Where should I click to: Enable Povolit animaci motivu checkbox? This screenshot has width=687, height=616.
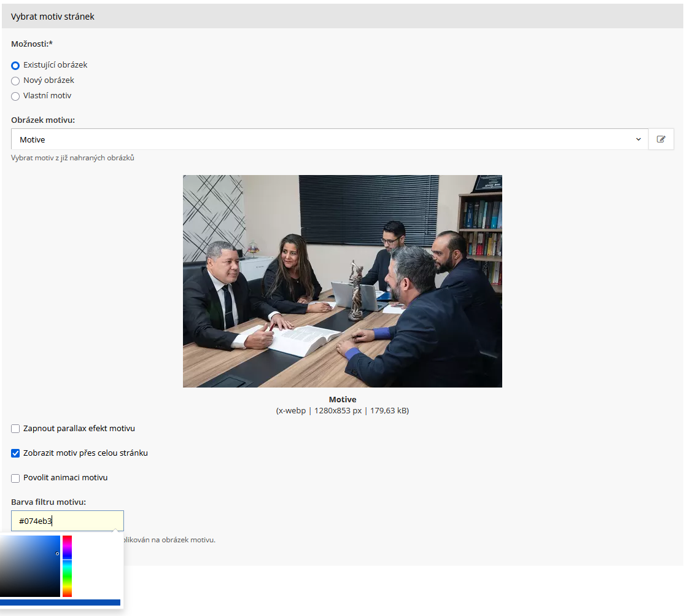click(15, 478)
